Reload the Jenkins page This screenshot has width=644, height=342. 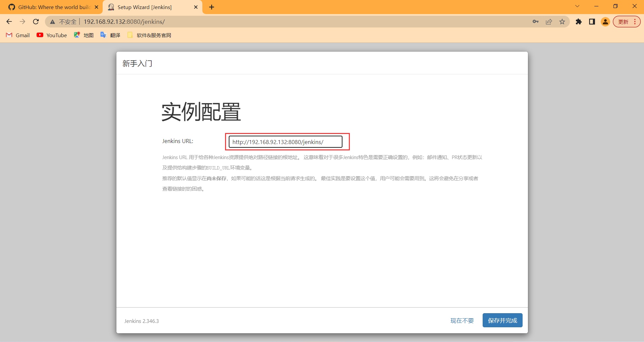pos(36,22)
